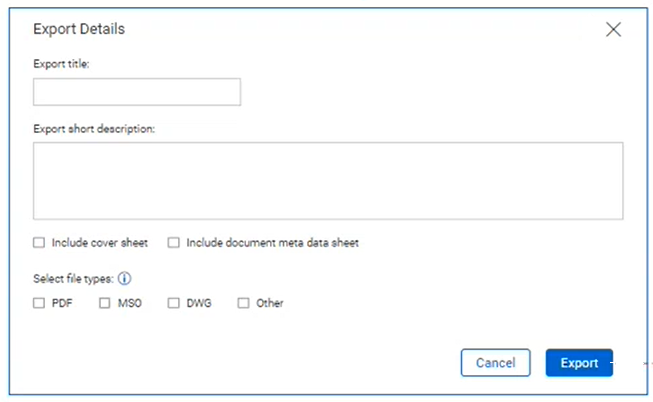Image resolution: width=653 pixels, height=402 pixels.
Task: Click the 'Export short description:' label
Action: coord(94,129)
